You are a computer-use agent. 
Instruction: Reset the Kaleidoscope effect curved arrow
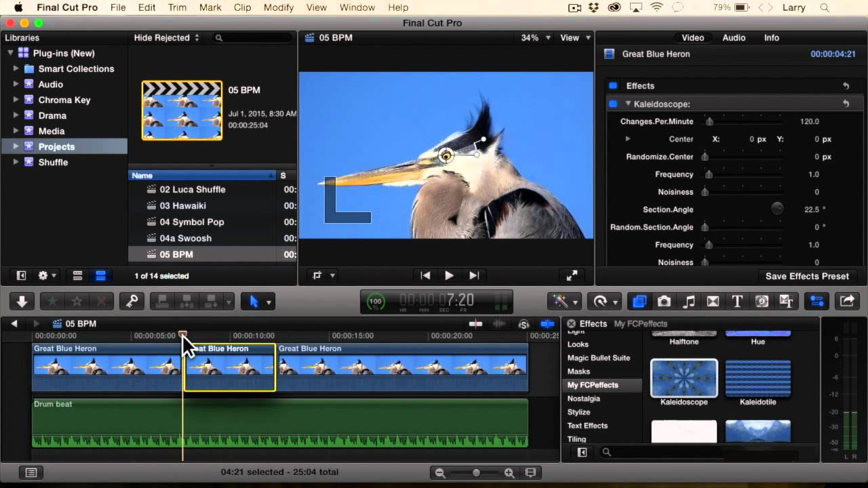(x=846, y=104)
